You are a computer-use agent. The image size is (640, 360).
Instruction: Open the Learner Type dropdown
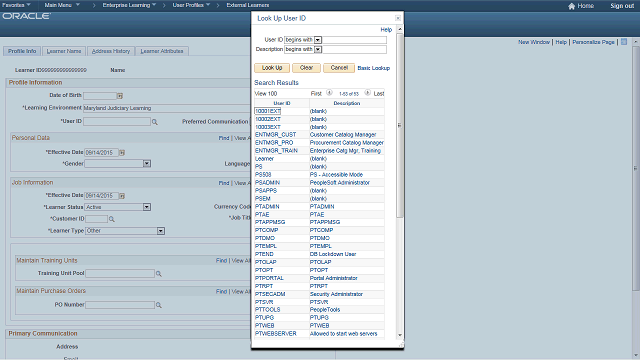[x=161, y=231]
